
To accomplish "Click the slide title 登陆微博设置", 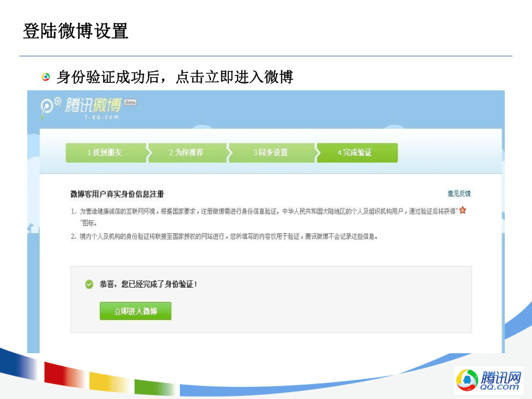I will click(x=75, y=31).
